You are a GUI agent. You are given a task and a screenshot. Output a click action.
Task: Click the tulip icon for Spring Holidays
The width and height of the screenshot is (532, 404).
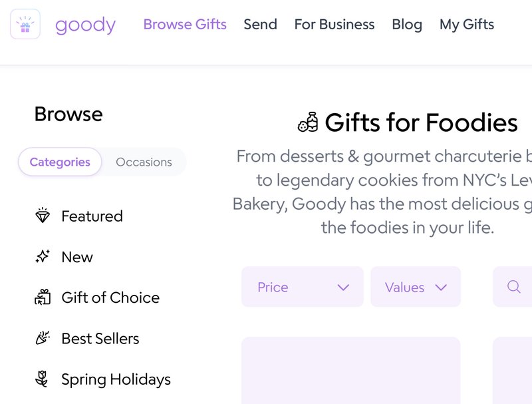[x=43, y=379]
